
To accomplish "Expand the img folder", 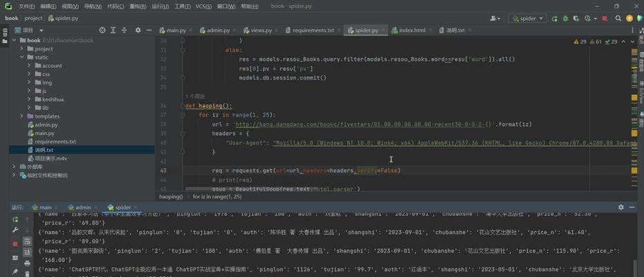I will pos(29,82).
